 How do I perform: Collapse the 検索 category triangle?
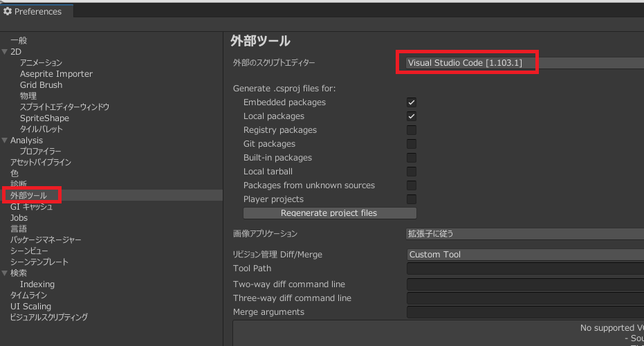pyautogui.click(x=5, y=273)
